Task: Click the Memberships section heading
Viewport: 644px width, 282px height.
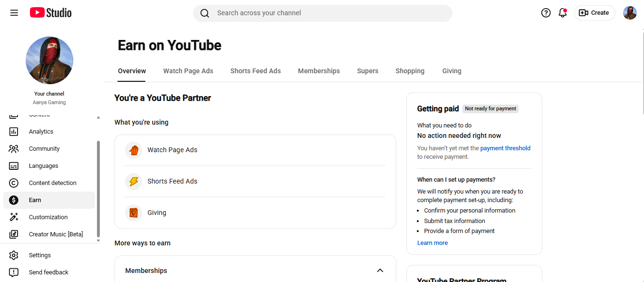Action: point(146,271)
